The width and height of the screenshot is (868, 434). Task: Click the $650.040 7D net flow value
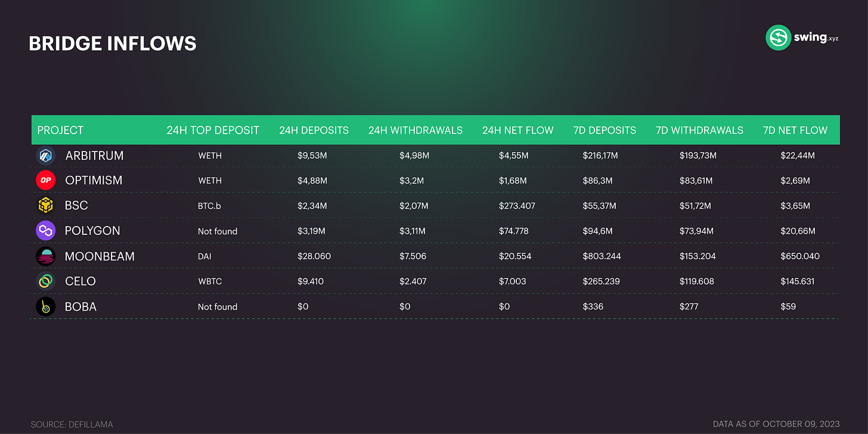[x=800, y=256]
